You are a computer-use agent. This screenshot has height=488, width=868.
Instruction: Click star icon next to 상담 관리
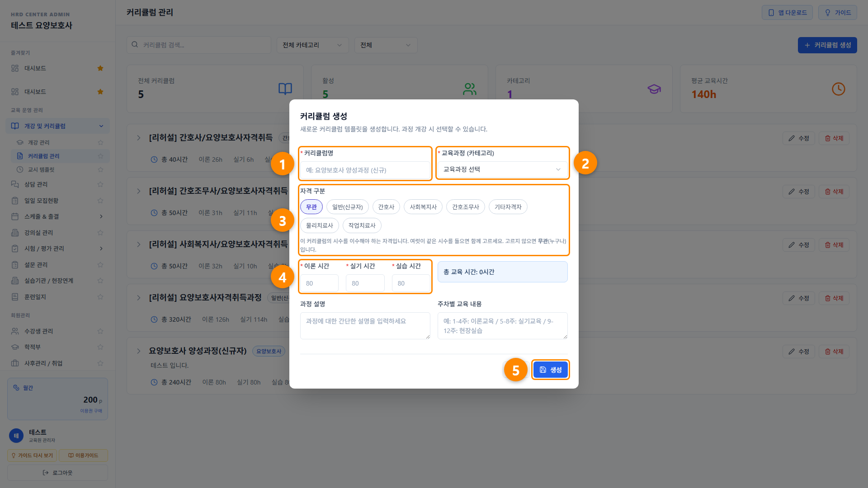[x=100, y=184]
